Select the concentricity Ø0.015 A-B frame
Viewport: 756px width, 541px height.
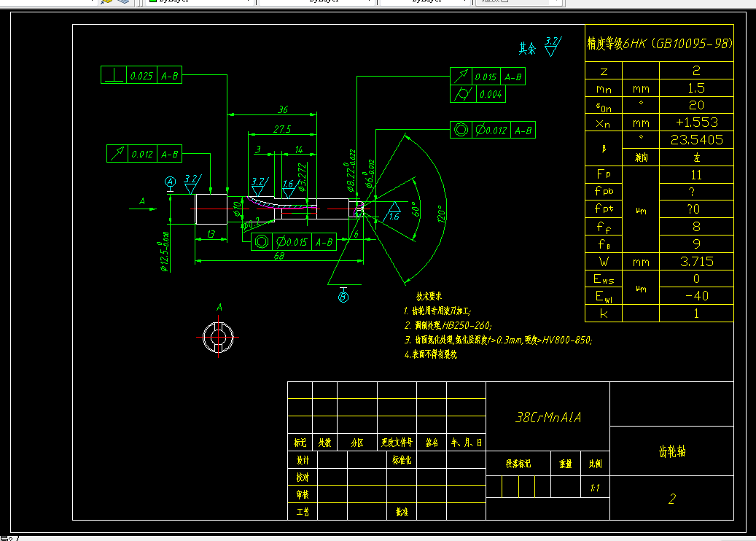(x=294, y=241)
